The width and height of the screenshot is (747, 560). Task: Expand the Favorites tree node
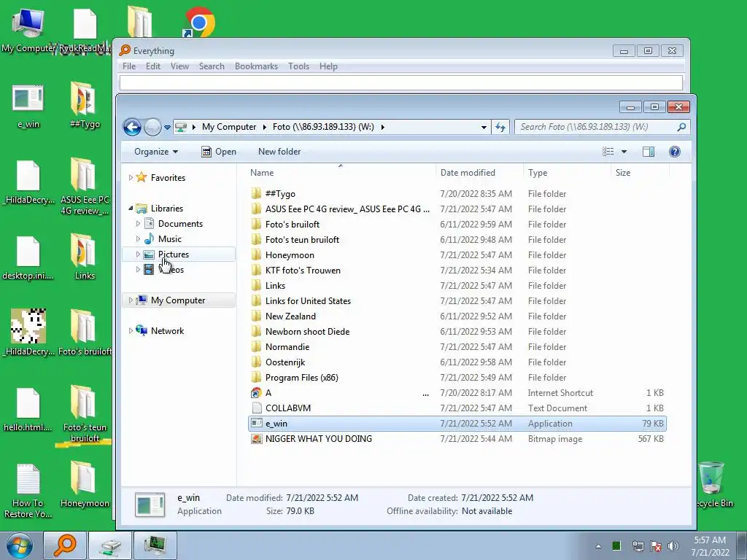coord(131,178)
